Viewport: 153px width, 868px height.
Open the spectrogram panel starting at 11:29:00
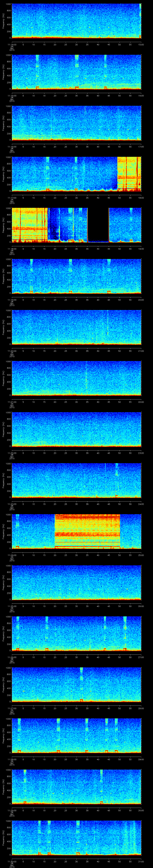(76, 786)
